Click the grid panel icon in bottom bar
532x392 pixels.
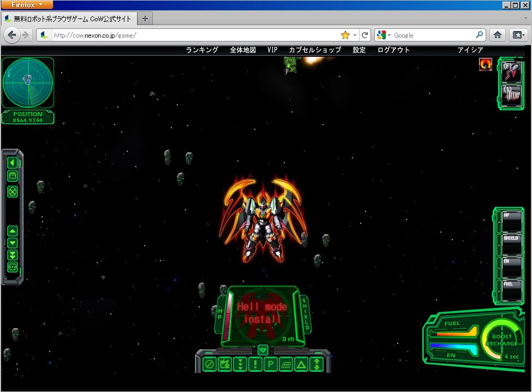(286, 365)
